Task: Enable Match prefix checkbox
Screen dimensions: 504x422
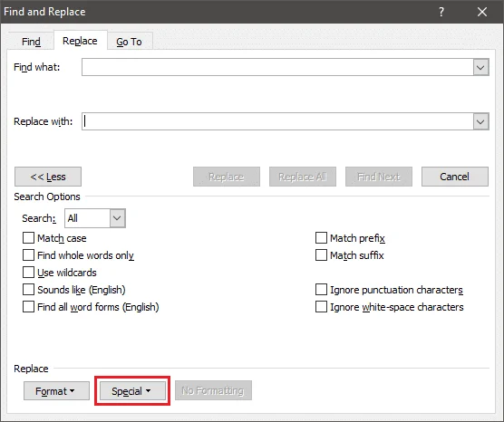Action: coord(321,238)
